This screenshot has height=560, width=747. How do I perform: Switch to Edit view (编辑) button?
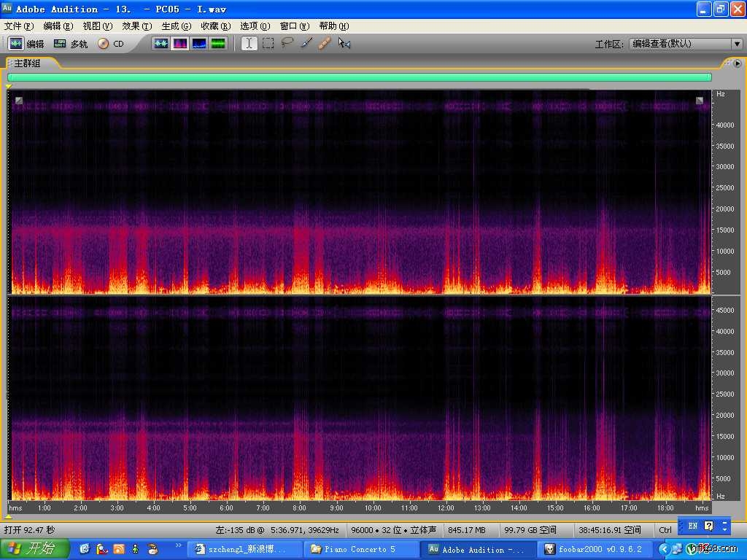tap(26, 44)
